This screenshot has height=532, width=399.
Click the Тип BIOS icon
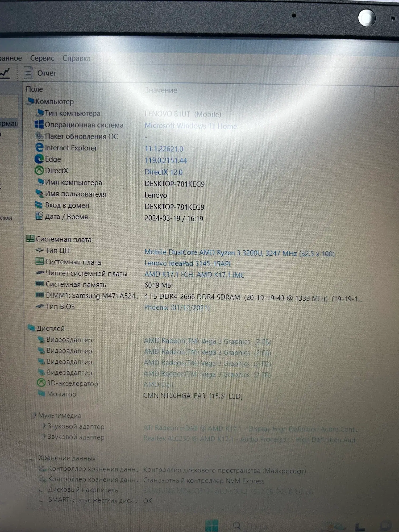point(40,306)
